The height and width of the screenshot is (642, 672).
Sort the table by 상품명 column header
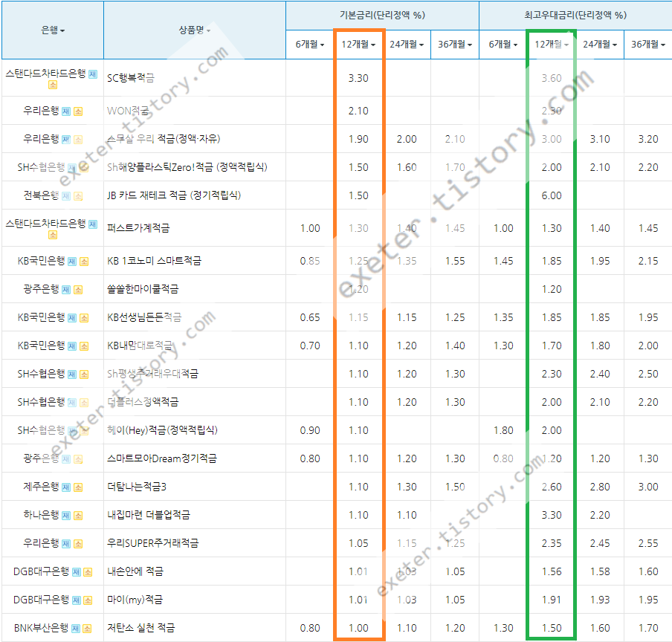(x=195, y=30)
